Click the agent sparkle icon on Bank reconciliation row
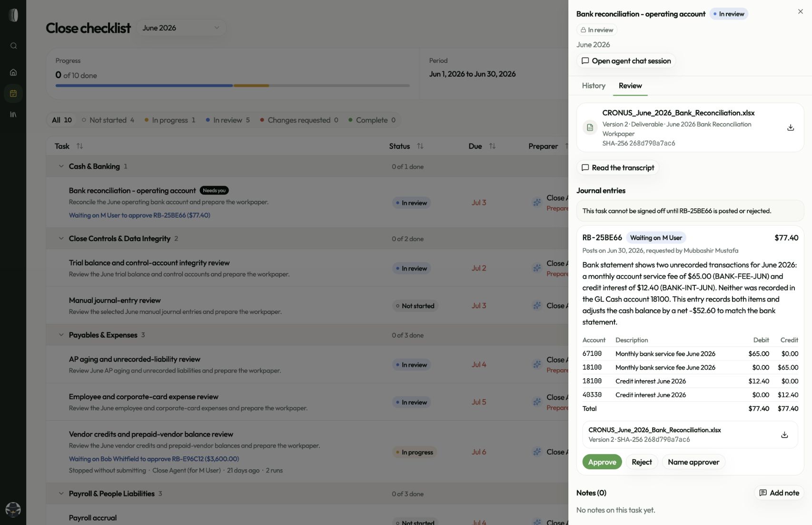The height and width of the screenshot is (525, 812). 537,202
